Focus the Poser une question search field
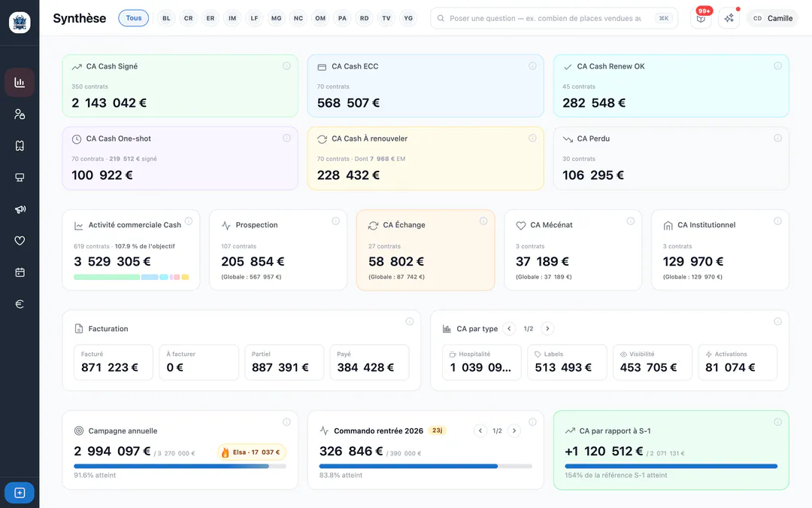 tap(554, 18)
